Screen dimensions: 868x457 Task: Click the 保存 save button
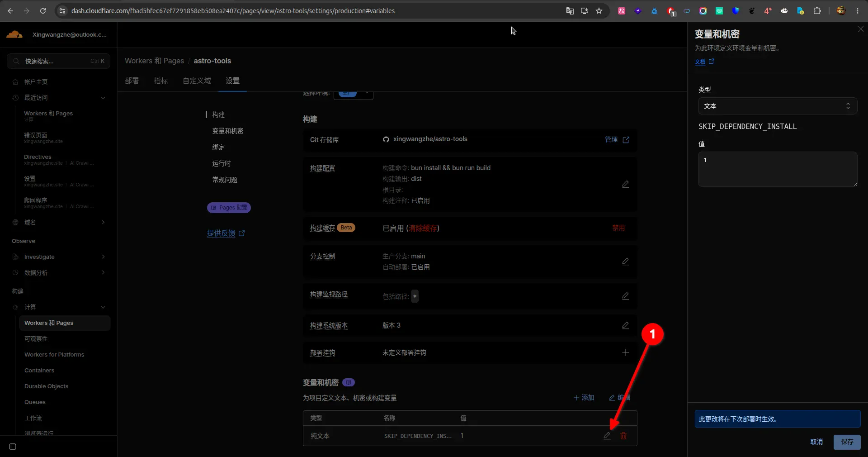pos(847,442)
